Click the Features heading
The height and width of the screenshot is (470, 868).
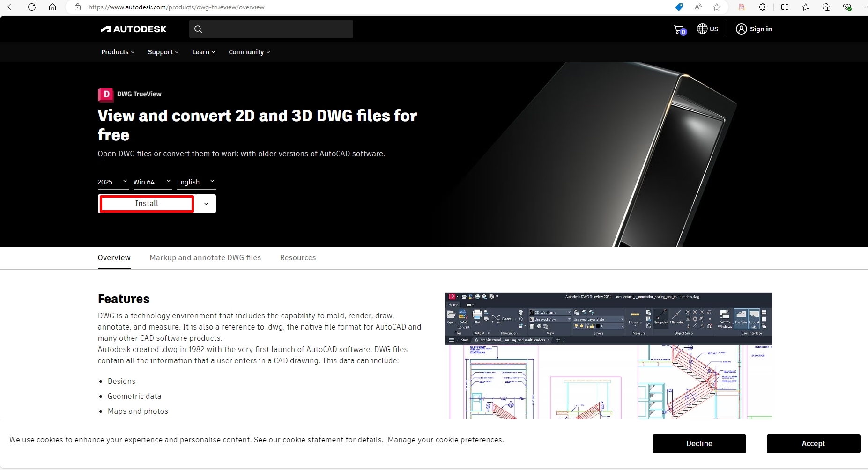[x=124, y=299]
